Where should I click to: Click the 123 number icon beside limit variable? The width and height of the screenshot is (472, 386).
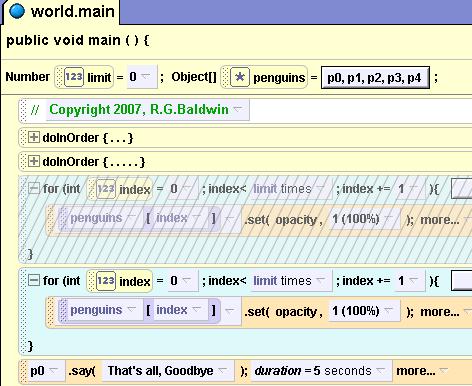[73, 77]
